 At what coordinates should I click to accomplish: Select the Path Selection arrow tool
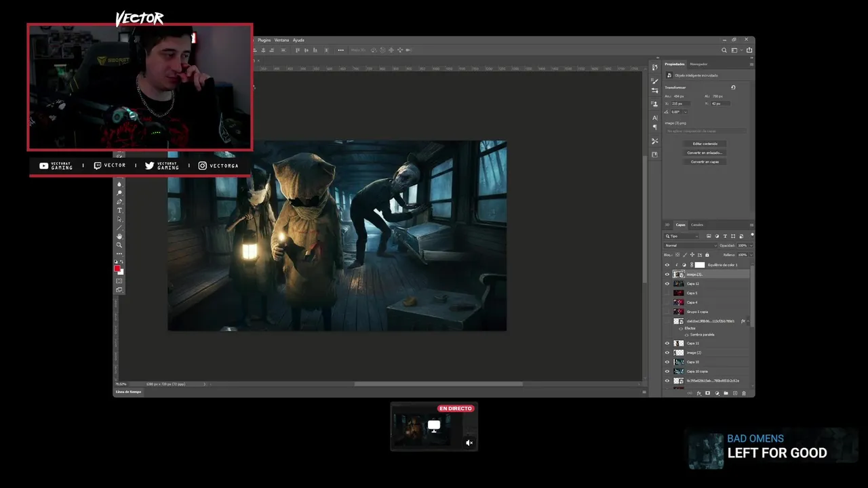pyautogui.click(x=119, y=219)
